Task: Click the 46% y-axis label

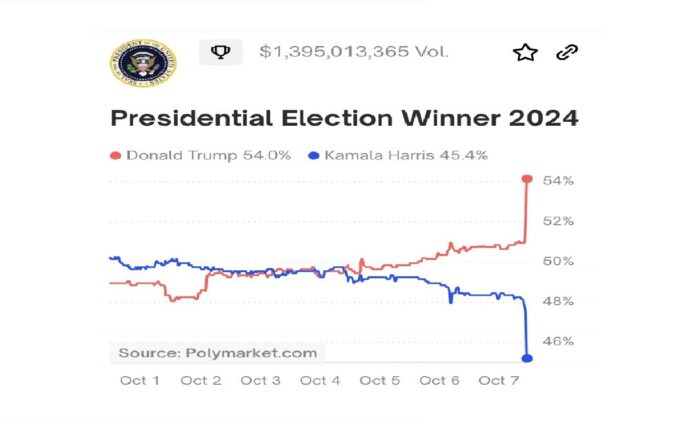Action: [x=558, y=341]
